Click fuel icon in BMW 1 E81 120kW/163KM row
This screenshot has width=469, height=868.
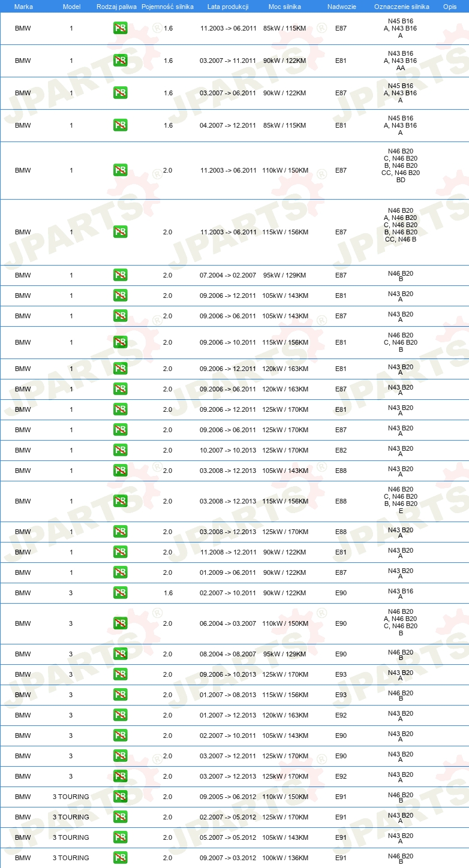(120, 369)
